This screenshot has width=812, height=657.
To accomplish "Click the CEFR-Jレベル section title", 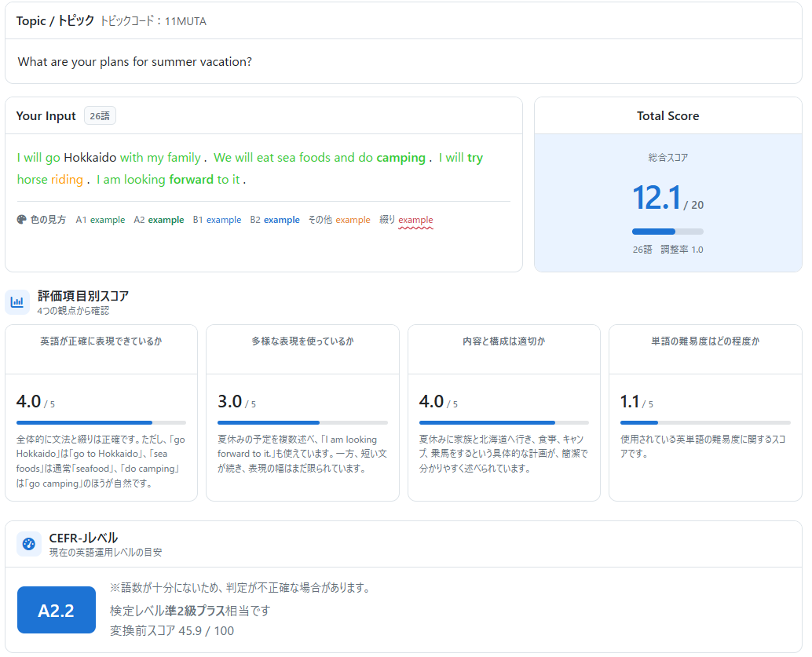I will (x=83, y=538).
